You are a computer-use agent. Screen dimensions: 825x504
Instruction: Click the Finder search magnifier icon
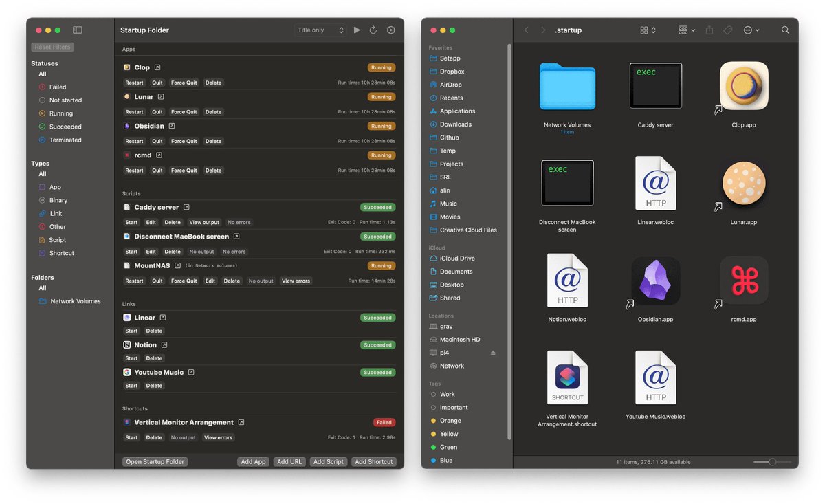click(x=785, y=30)
